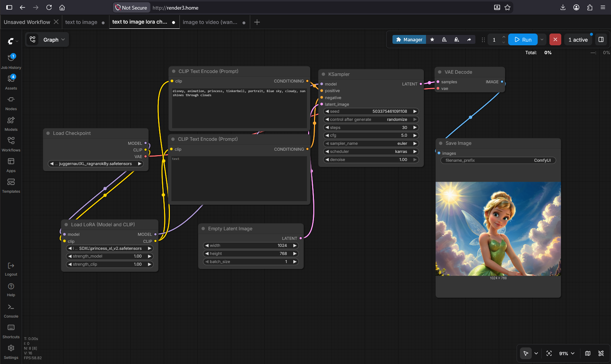Click the browser reload icon

click(x=49, y=7)
